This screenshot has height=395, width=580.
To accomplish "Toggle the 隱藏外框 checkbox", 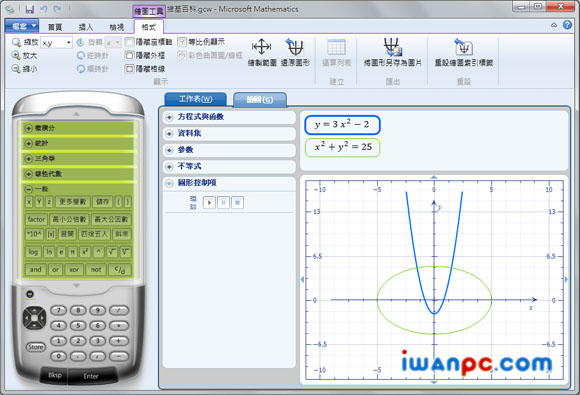I will (x=129, y=55).
